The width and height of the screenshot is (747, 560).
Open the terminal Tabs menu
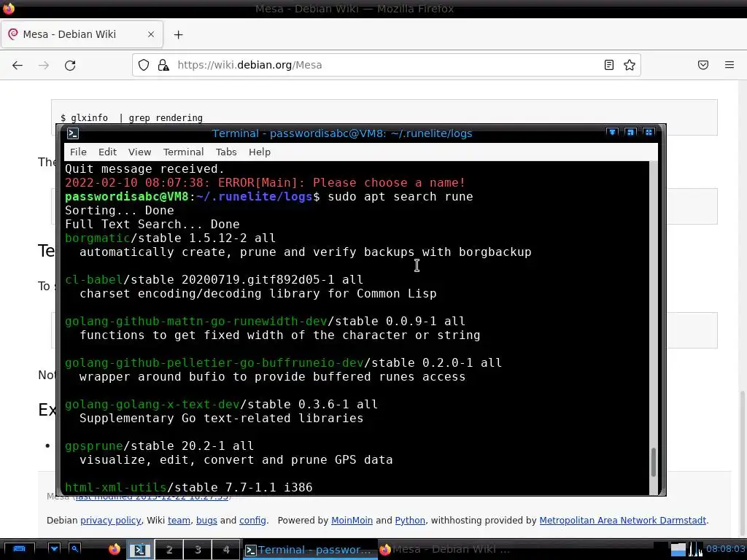pyautogui.click(x=226, y=152)
